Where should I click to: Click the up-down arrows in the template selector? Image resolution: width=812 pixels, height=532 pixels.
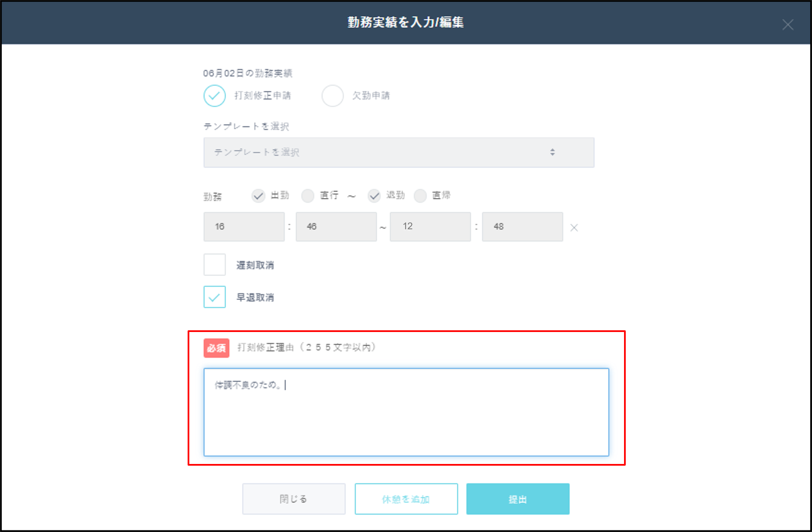point(553,153)
